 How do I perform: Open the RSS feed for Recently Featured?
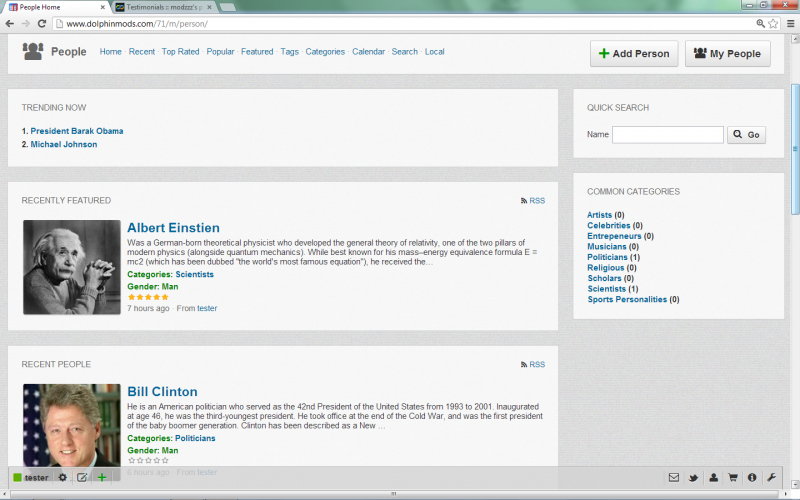[x=533, y=201]
